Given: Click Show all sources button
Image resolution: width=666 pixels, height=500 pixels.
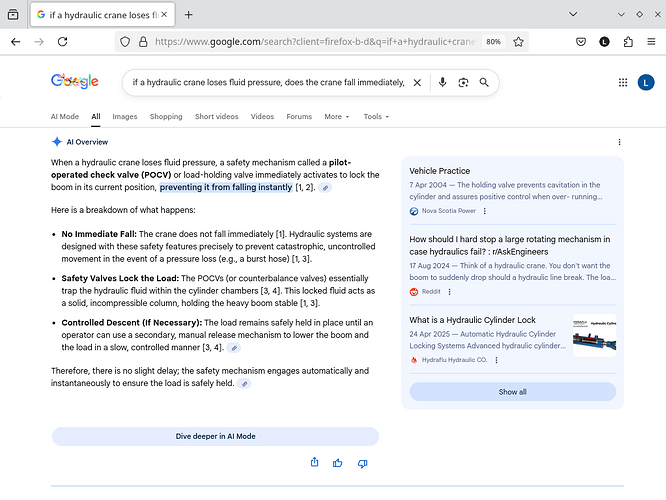Looking at the screenshot, I should pos(512,392).
